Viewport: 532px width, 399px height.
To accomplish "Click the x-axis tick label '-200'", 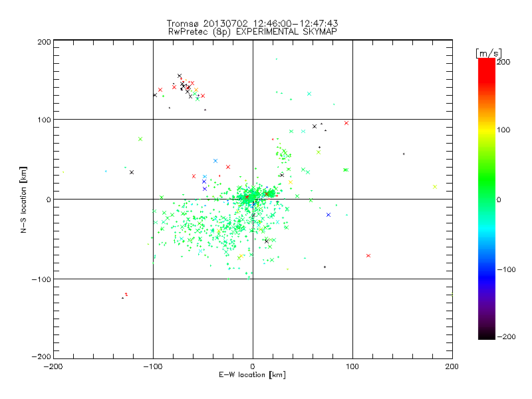I will (x=53, y=367).
